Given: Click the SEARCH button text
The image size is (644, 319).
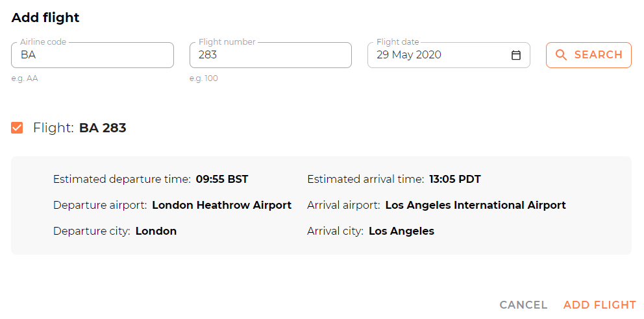Looking at the screenshot, I should click(599, 55).
